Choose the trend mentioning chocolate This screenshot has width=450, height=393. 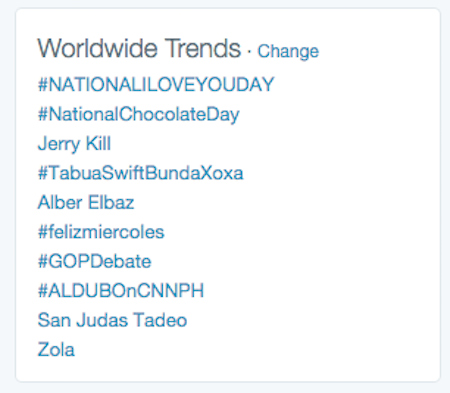139,114
